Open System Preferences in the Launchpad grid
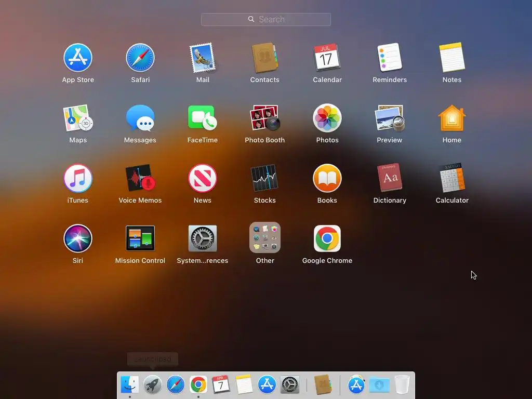Image resolution: width=532 pixels, height=399 pixels. pos(203,238)
